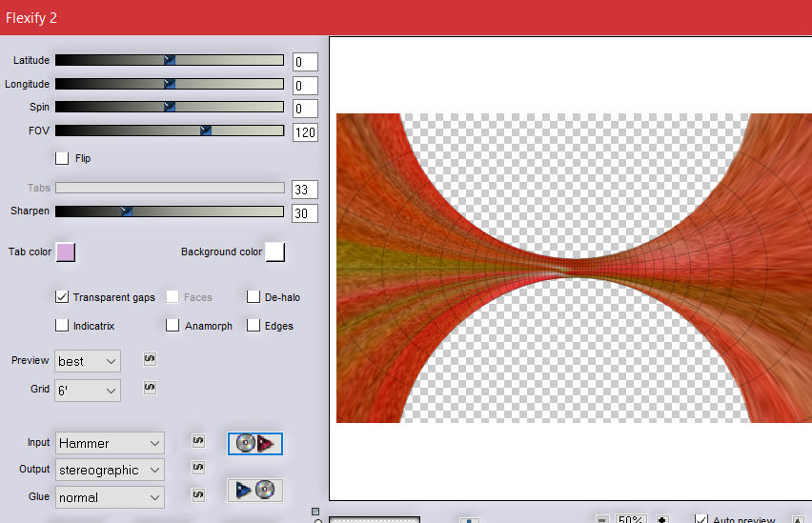Viewport: 812px width, 523px height.
Task: Zoom in the preview with plus button
Action: (x=661, y=519)
